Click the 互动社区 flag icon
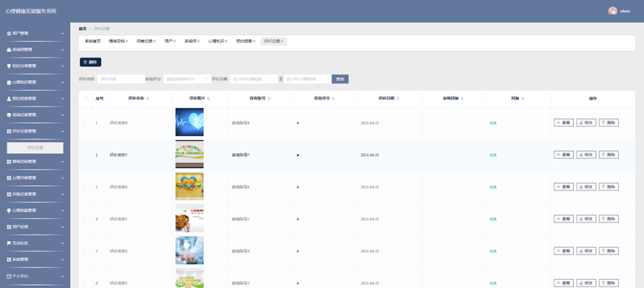 tap(9, 243)
